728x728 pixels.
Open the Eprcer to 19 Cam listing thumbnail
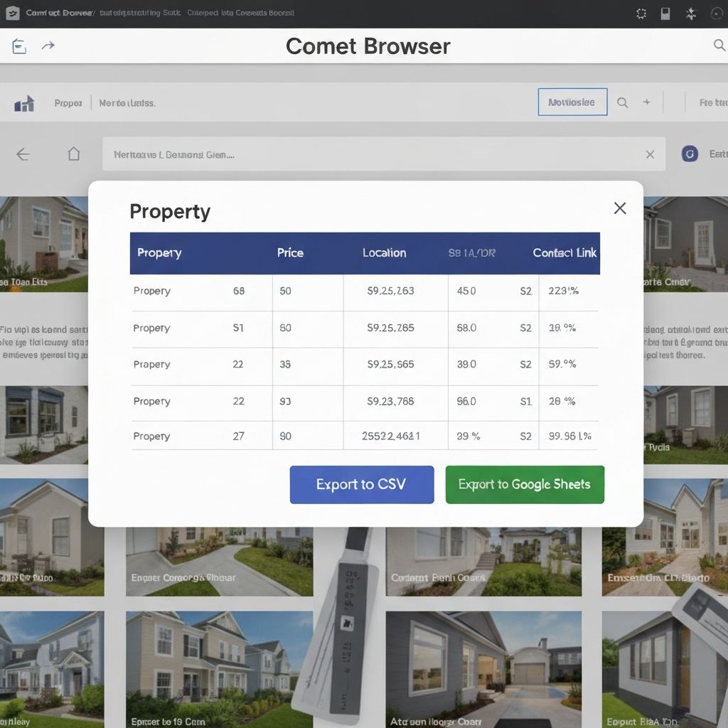coord(219,669)
